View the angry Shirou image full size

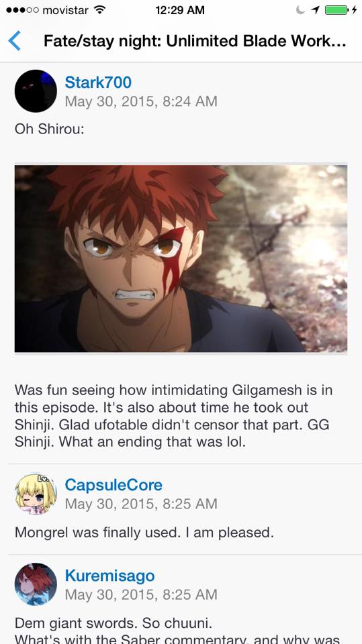[x=181, y=258]
